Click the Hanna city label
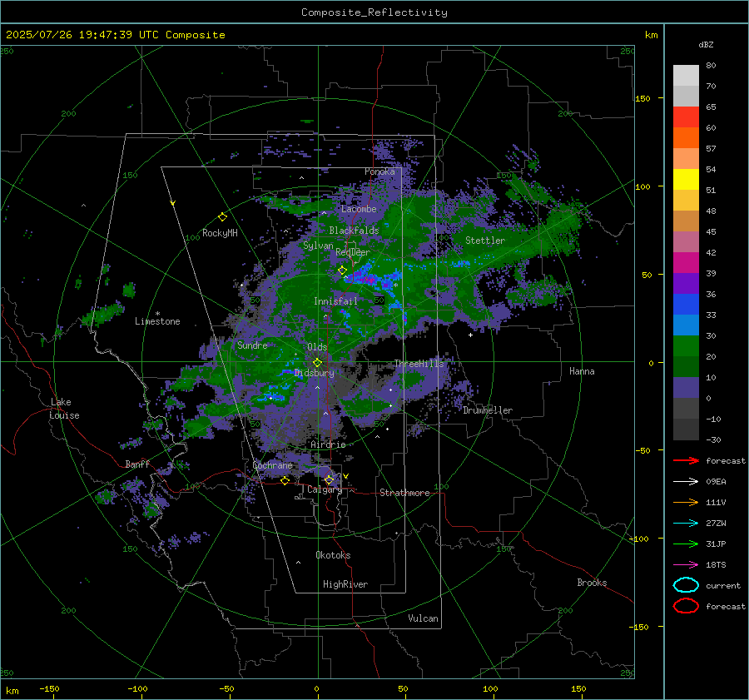749x700 pixels. coord(582,371)
